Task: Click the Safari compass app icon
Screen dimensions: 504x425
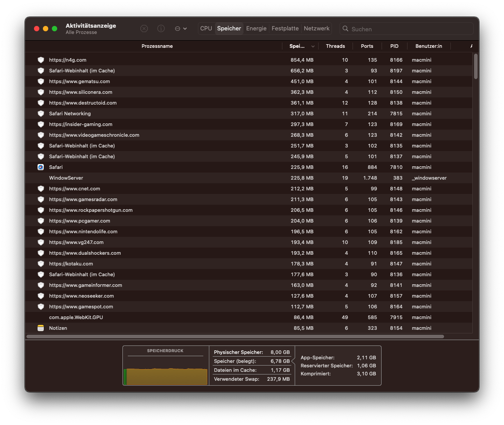Action: pyautogui.click(x=41, y=167)
